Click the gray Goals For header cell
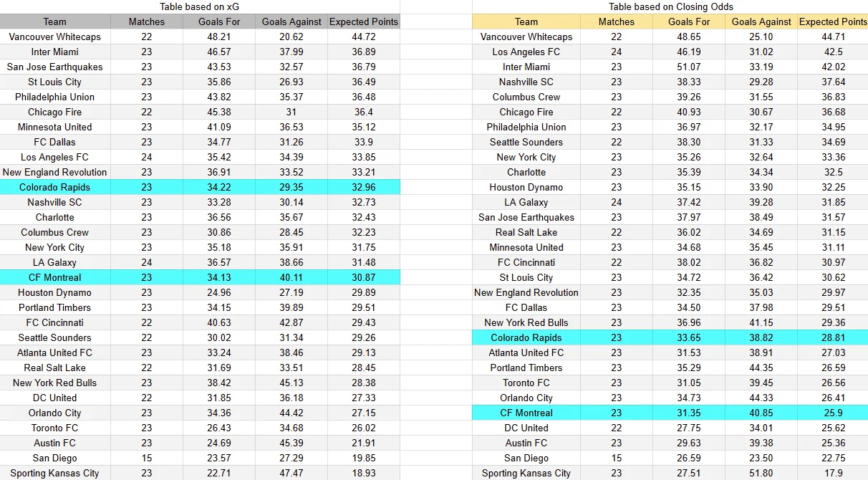Viewport: 868px width, 480px height. pyautogui.click(x=219, y=21)
